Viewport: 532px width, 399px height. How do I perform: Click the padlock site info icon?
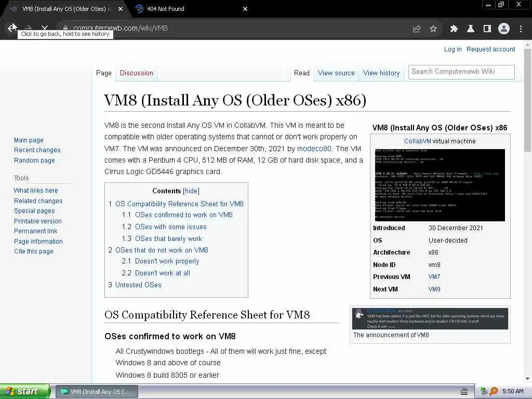coord(65,28)
